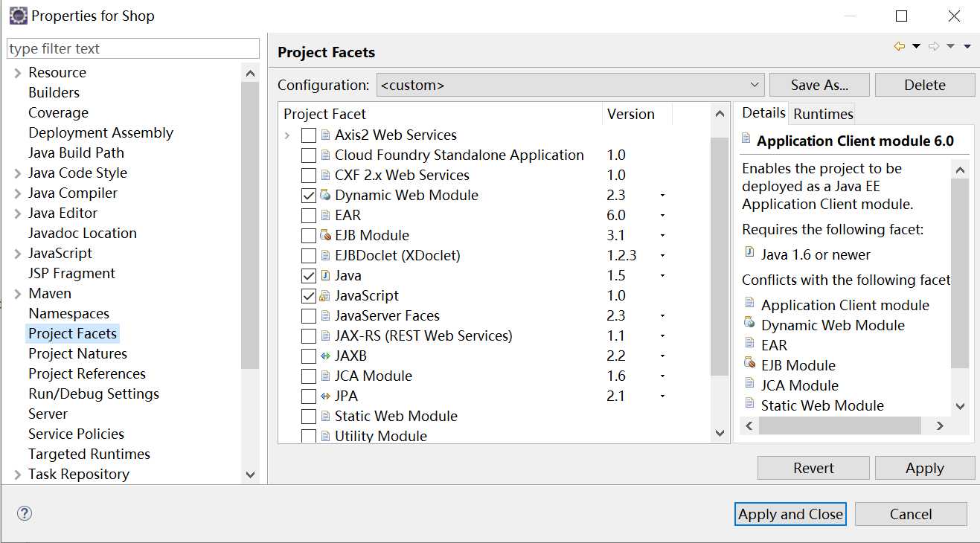Click the JAXB facet icon

pos(325,356)
